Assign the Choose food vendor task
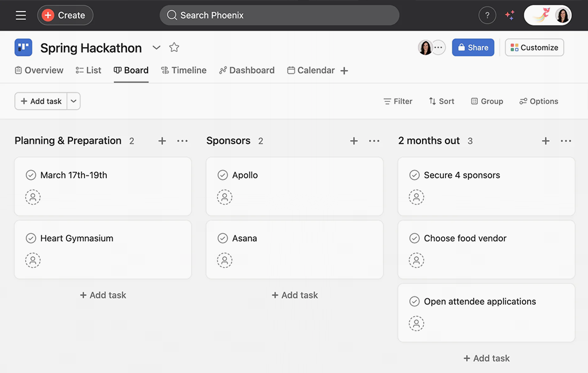The image size is (588, 373). click(x=416, y=260)
